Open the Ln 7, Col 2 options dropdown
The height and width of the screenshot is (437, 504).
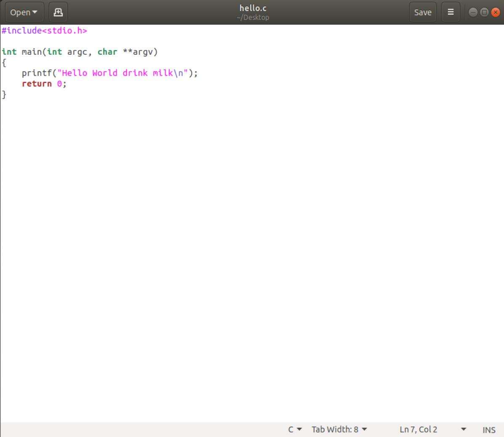point(463,429)
